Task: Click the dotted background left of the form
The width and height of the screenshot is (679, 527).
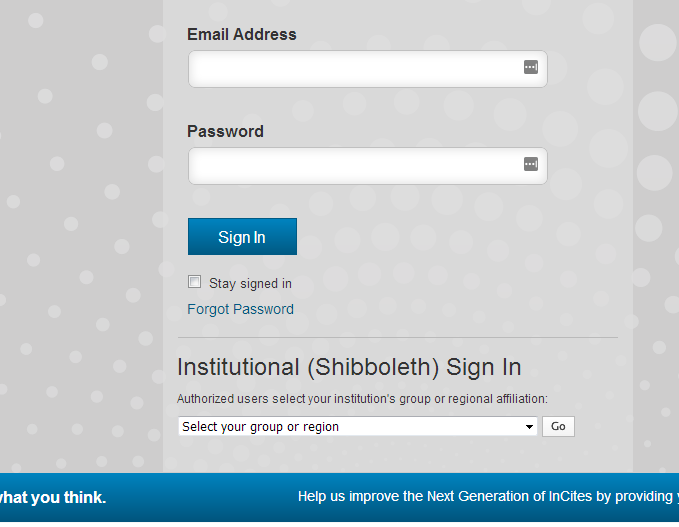Action: (x=80, y=250)
